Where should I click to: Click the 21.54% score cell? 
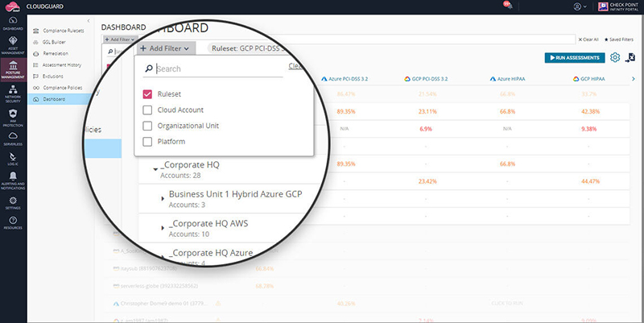427,94
